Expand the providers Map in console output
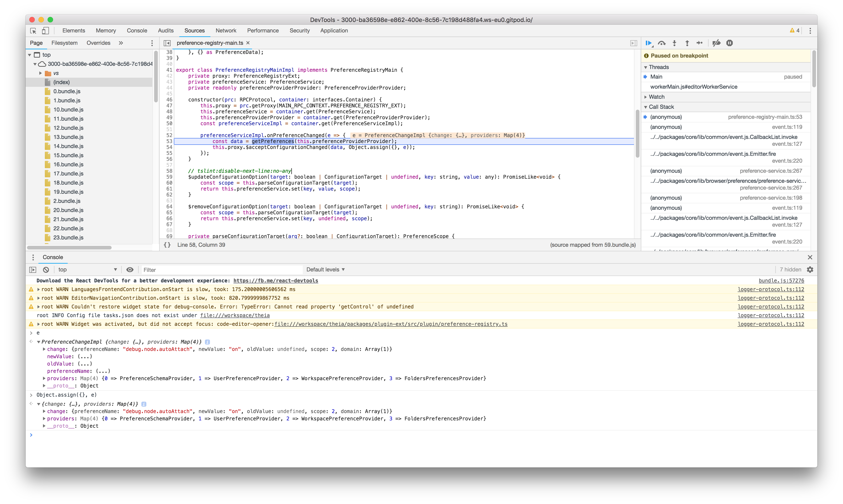 click(44, 378)
